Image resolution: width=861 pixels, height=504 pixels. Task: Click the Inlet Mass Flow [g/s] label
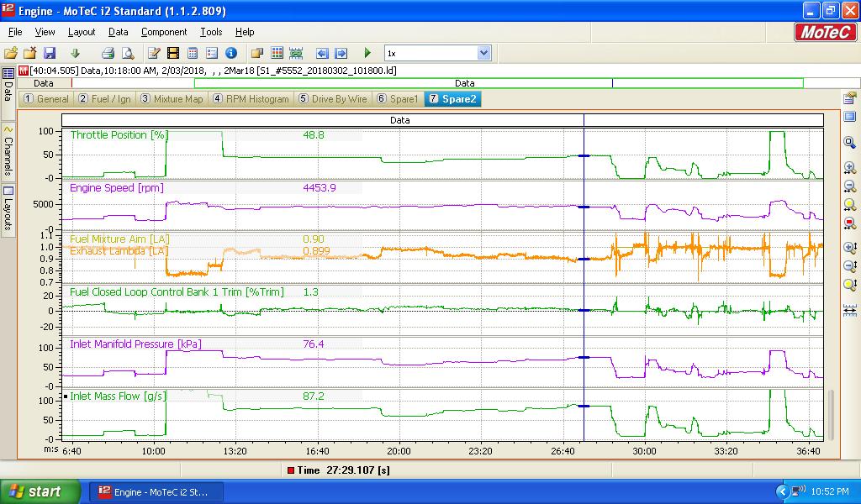point(118,396)
